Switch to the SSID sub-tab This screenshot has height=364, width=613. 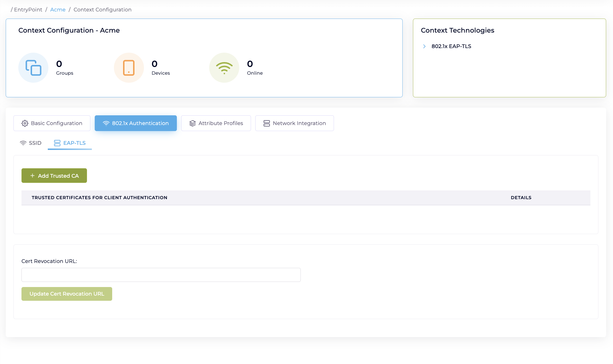(x=35, y=143)
